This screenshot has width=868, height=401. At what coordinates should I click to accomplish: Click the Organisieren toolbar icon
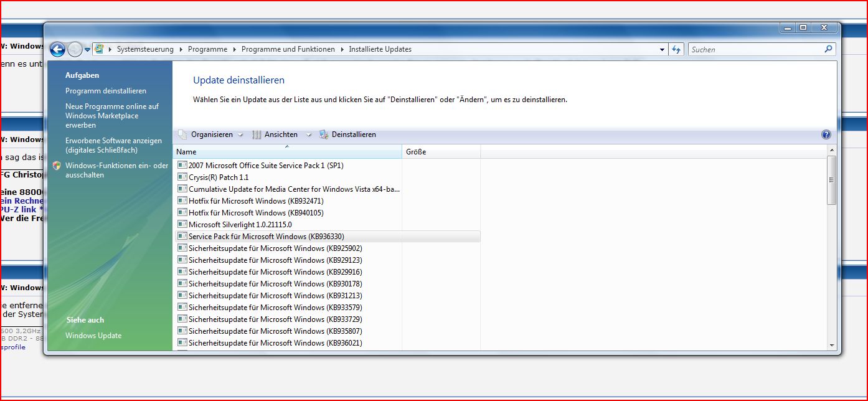point(182,134)
